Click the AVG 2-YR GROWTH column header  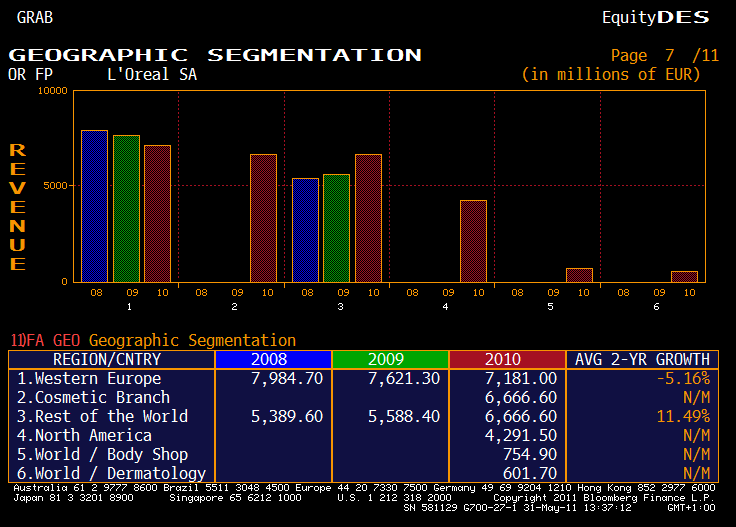[x=642, y=360]
